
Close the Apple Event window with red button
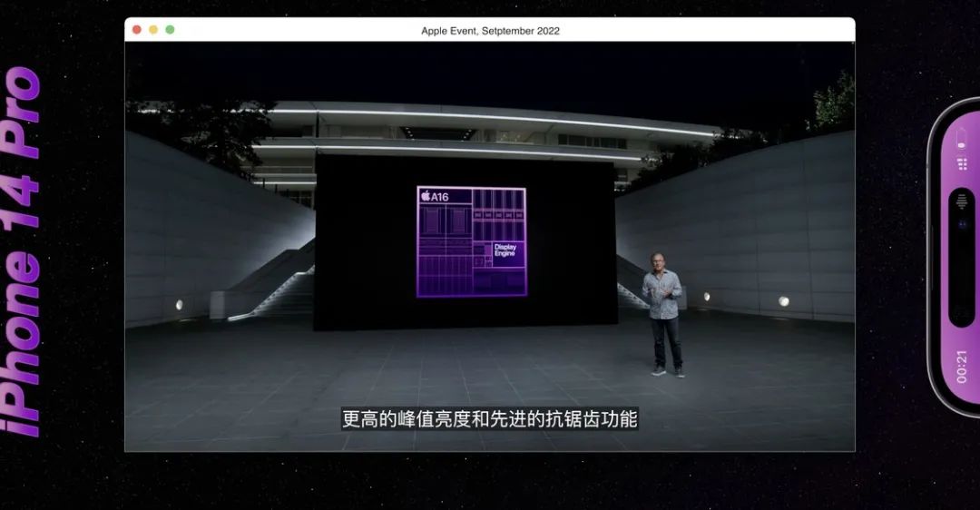(137, 30)
